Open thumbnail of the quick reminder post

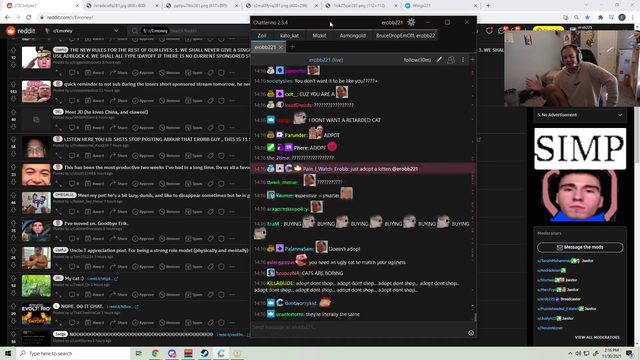point(36,91)
